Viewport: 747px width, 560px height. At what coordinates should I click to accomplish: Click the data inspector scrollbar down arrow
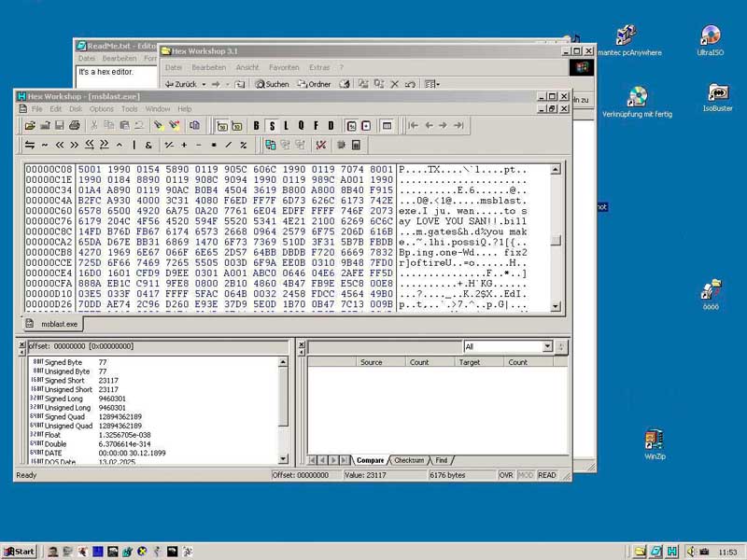coord(283,459)
